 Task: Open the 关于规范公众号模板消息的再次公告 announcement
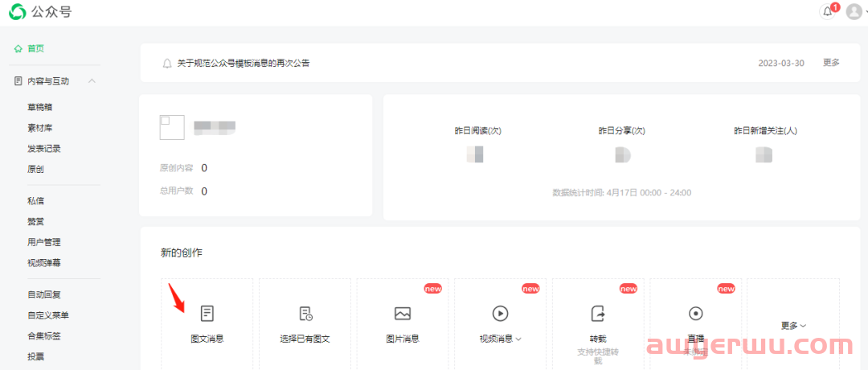tap(243, 64)
